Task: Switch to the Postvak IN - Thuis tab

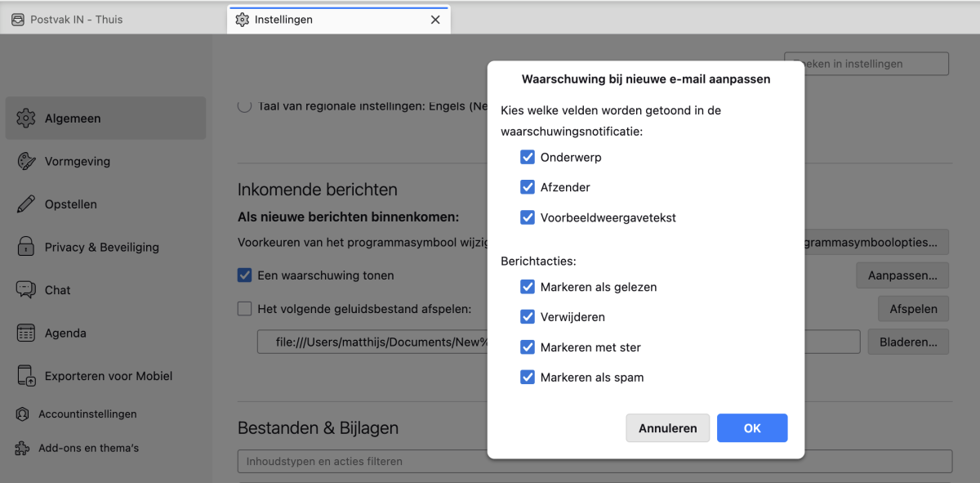Action: pyautogui.click(x=73, y=20)
